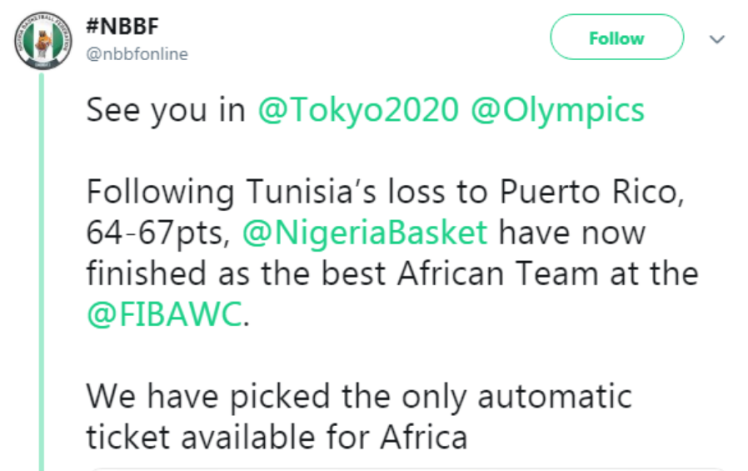This screenshot has width=748, height=471.
Task: Click the "Puerto Rico" text
Action: pos(592,192)
